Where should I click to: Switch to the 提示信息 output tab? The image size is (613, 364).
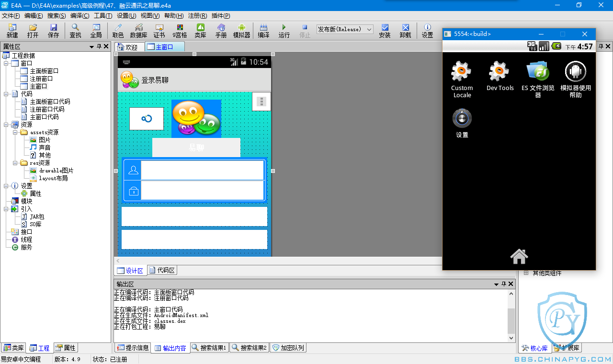point(133,348)
